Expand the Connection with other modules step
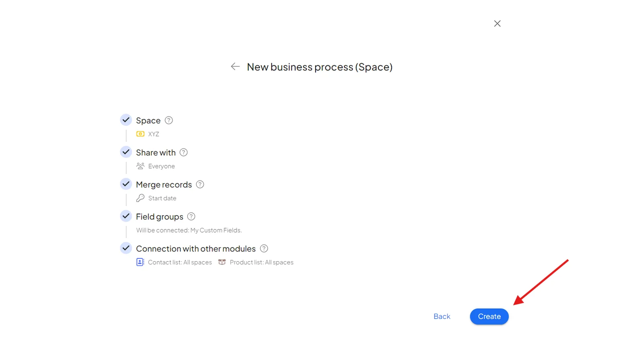 pyautogui.click(x=196, y=249)
